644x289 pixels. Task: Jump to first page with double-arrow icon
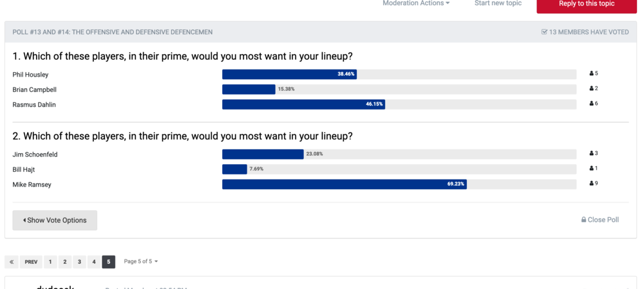pos(12,262)
